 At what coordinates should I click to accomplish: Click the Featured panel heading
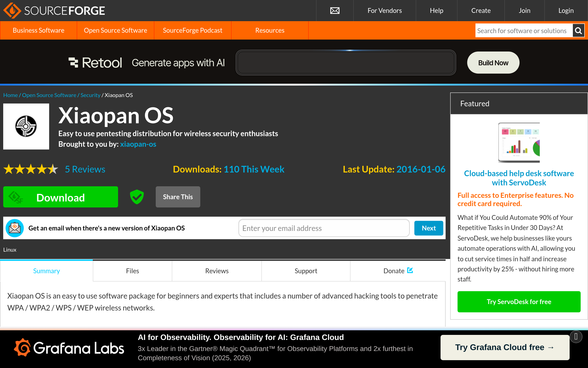point(475,103)
